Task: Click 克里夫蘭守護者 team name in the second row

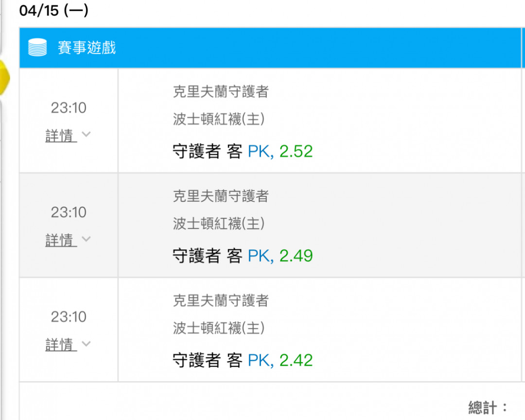Action: (221, 196)
